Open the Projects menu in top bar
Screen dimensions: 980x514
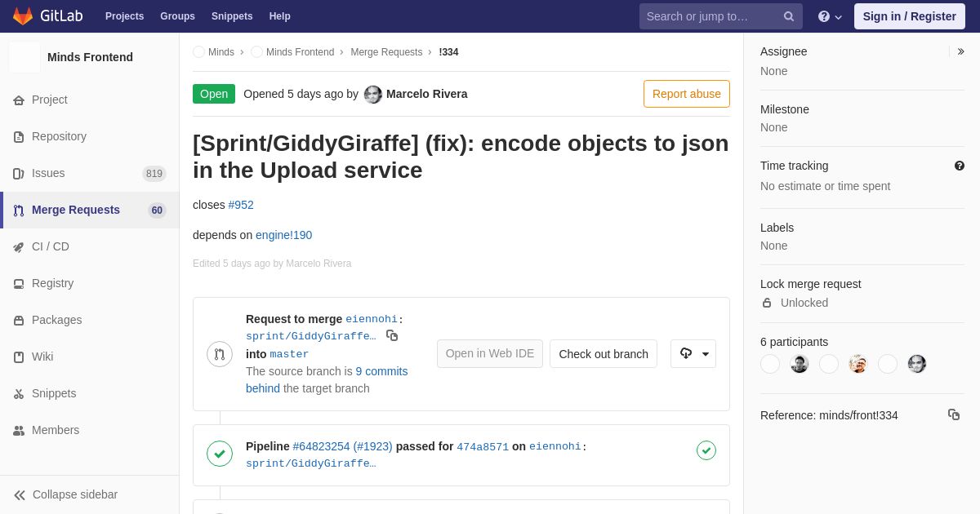[124, 16]
